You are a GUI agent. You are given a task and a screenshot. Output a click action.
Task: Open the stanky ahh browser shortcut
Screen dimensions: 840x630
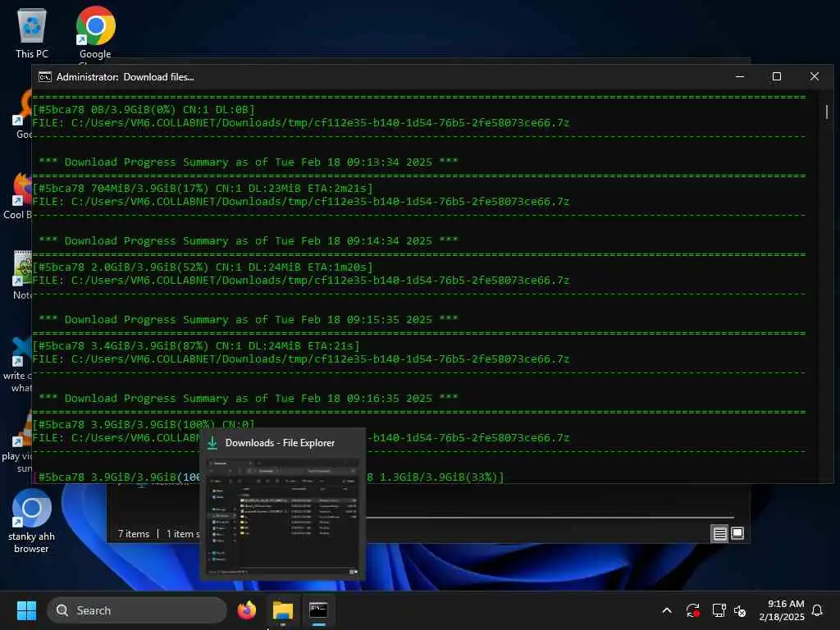[32, 521]
